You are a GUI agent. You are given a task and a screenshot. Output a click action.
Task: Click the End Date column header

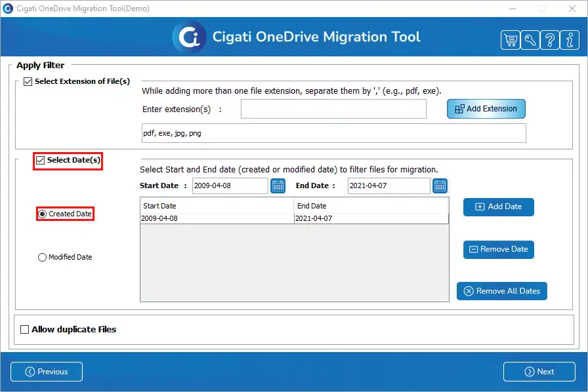(x=371, y=206)
